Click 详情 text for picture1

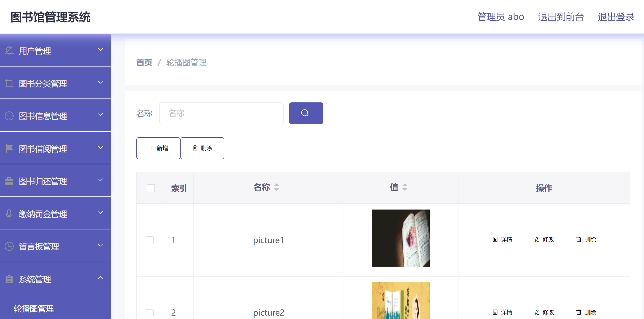pos(507,239)
